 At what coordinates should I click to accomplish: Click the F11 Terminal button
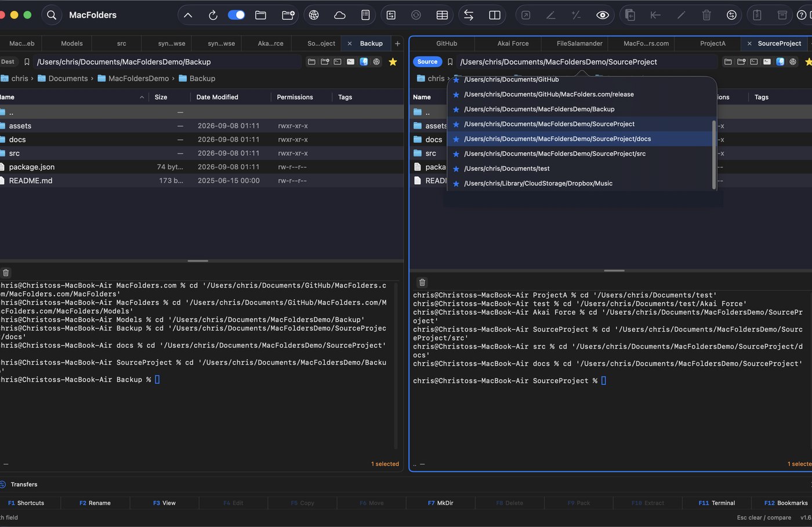click(716, 503)
